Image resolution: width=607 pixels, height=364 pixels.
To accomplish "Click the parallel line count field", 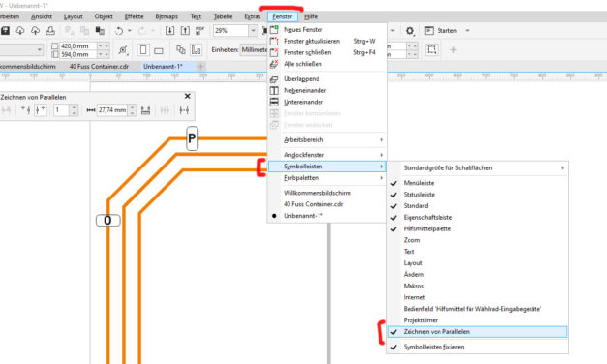I will (62, 110).
